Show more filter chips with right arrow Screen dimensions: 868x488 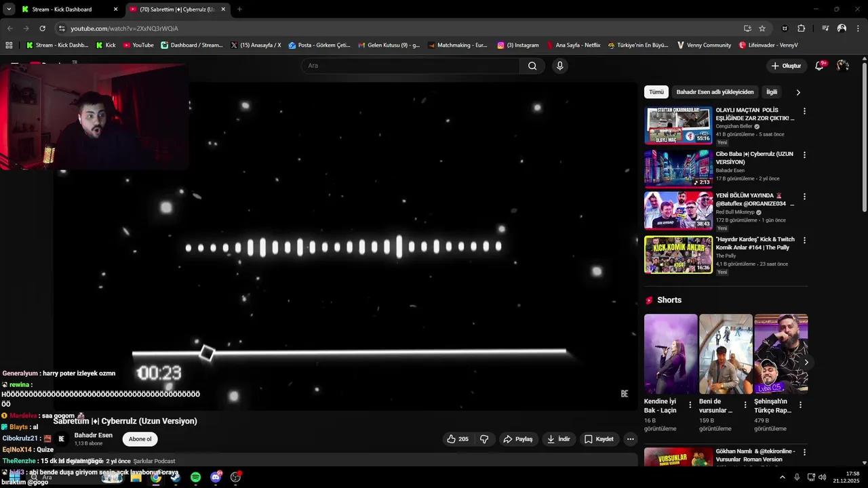[798, 92]
